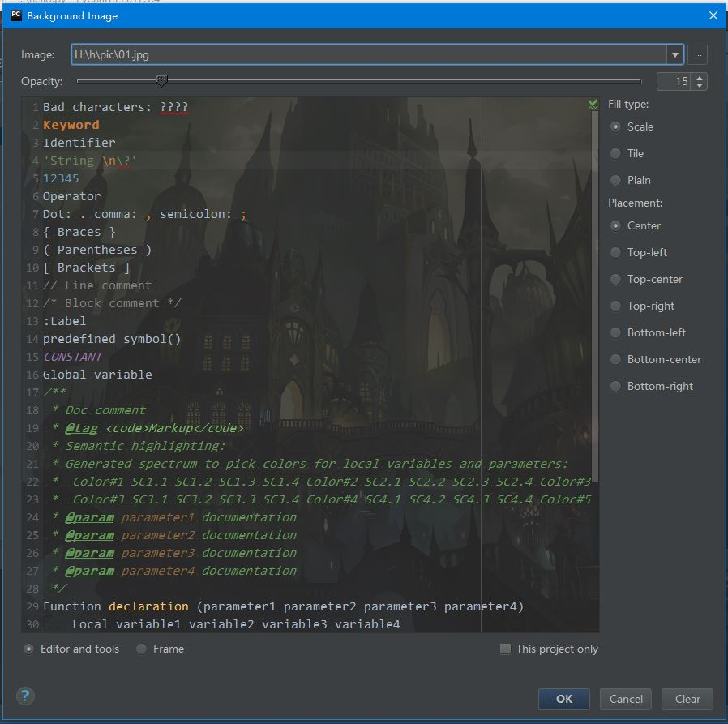The height and width of the screenshot is (724, 728).
Task: Click the Opacity slider thumb
Action: click(161, 81)
